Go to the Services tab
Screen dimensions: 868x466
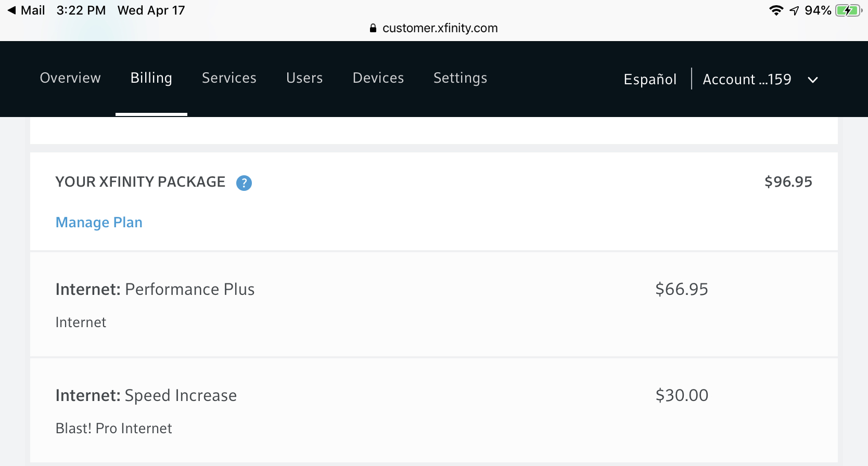point(229,78)
